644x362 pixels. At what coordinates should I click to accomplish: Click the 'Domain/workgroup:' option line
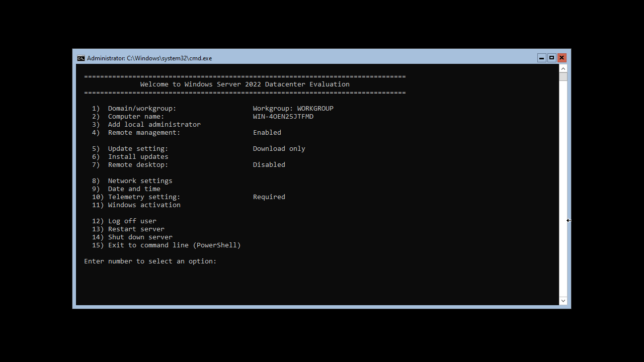(x=134, y=109)
